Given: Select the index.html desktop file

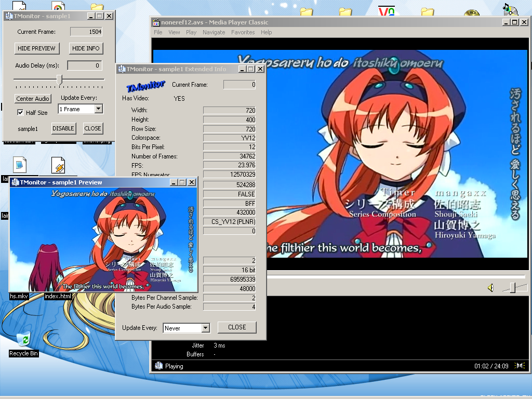Looking at the screenshot, I should [x=58, y=296].
